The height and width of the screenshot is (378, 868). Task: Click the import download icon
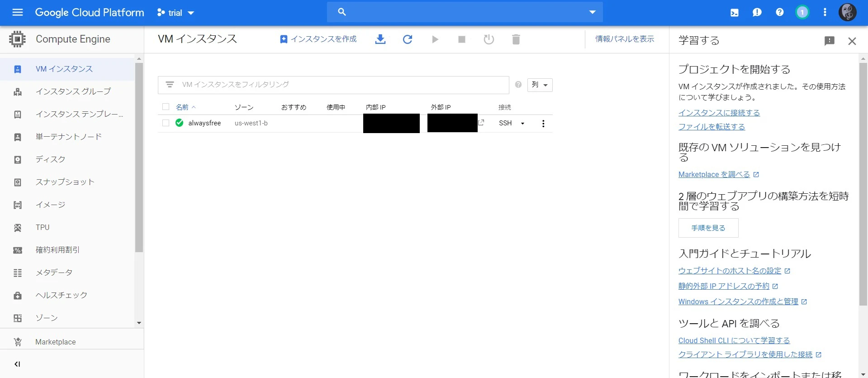(380, 39)
